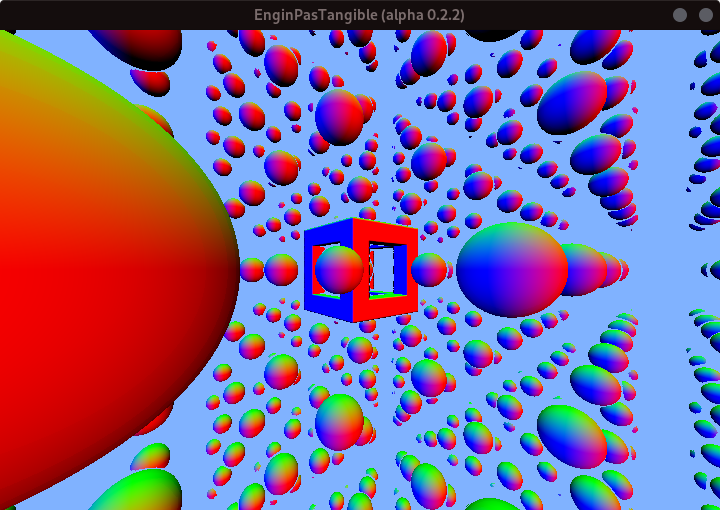Select the sphere overlapping the cube's left opening

[339, 270]
